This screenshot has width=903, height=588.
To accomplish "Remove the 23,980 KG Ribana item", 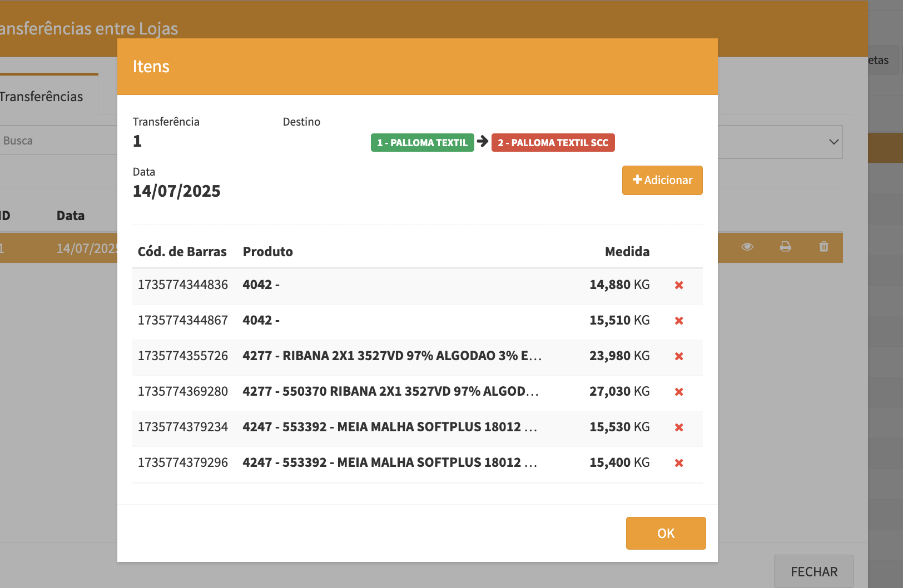I will point(679,356).
